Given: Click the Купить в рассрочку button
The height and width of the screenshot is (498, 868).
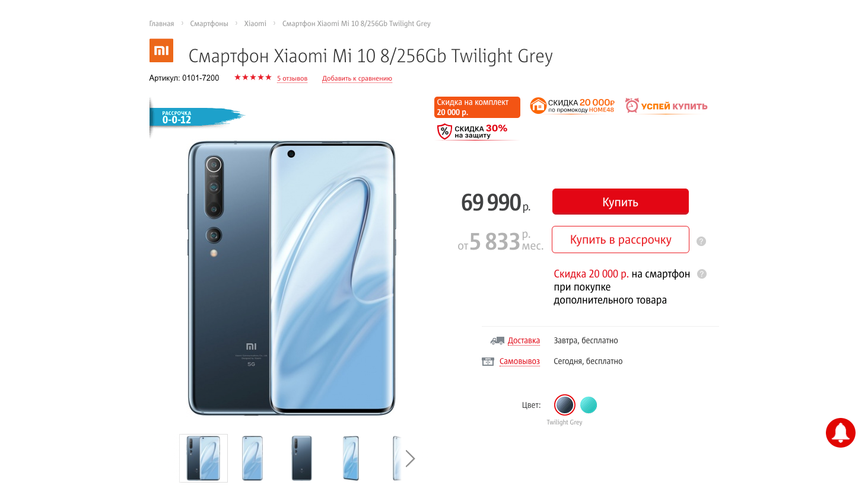Looking at the screenshot, I should pyautogui.click(x=621, y=240).
